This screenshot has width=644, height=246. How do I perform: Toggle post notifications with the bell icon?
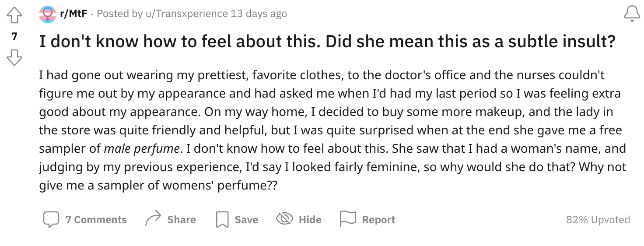click(x=632, y=14)
